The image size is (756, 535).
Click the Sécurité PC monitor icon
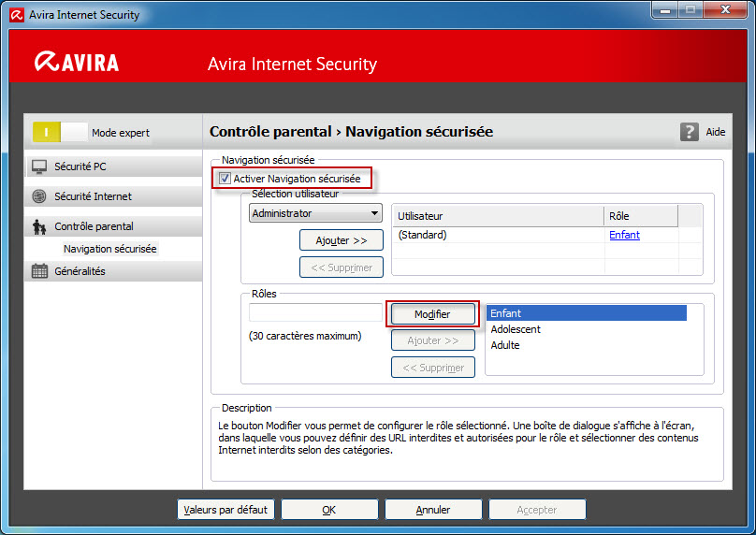[39, 166]
